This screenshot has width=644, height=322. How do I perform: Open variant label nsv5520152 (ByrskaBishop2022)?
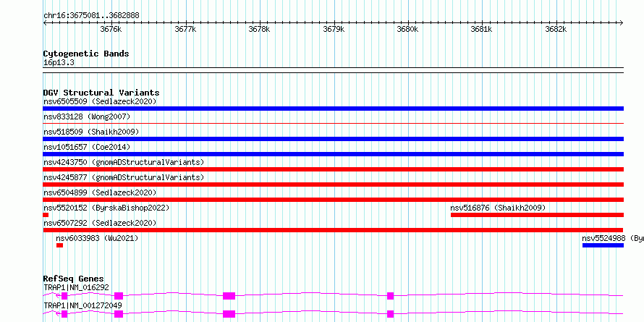point(106,208)
